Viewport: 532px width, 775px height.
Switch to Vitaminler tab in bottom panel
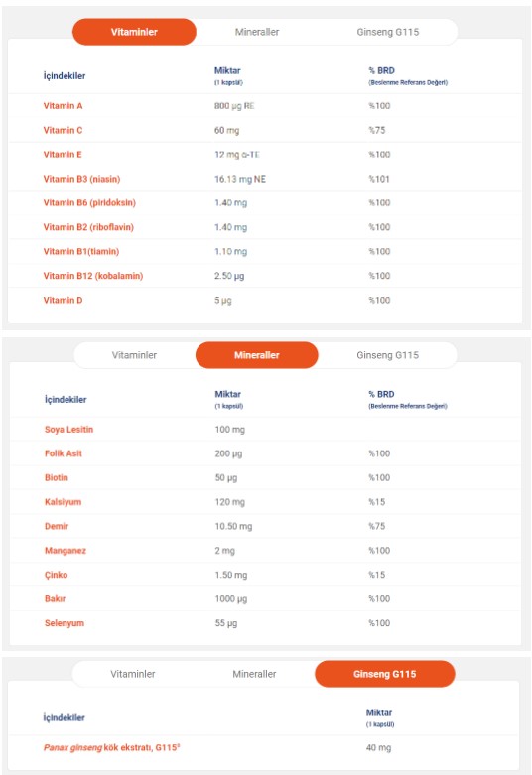(x=133, y=674)
